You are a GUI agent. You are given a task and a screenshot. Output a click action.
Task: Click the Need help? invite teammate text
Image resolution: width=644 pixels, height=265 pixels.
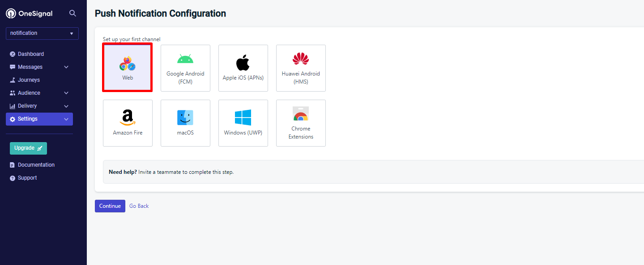(171, 172)
